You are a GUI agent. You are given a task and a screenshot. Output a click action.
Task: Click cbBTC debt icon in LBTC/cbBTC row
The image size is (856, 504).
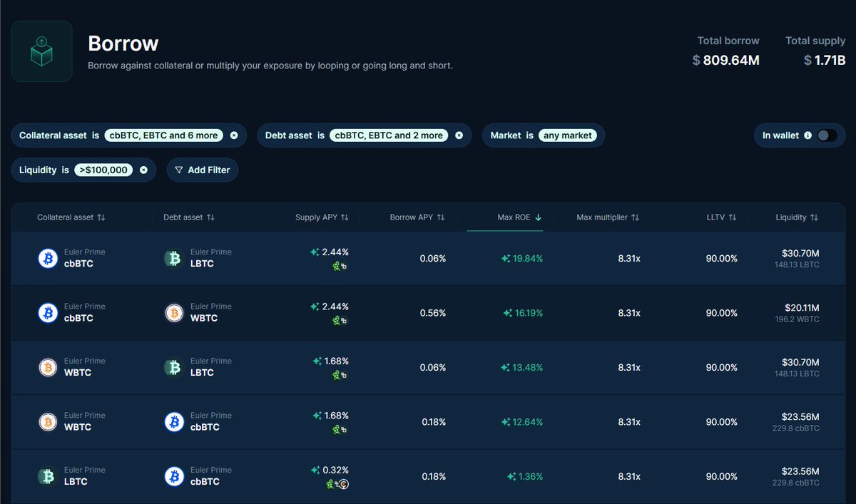pyautogui.click(x=174, y=476)
